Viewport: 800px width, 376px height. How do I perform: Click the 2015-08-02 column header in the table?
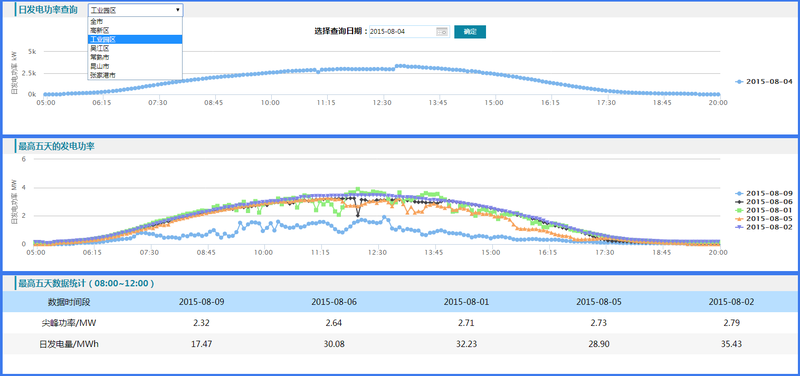point(731,302)
